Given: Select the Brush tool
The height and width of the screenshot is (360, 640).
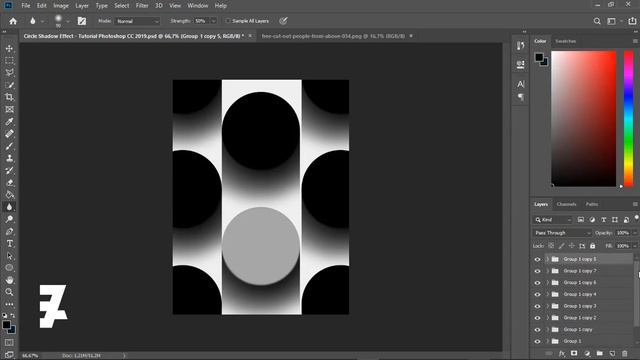Looking at the screenshot, I should click(x=9, y=146).
